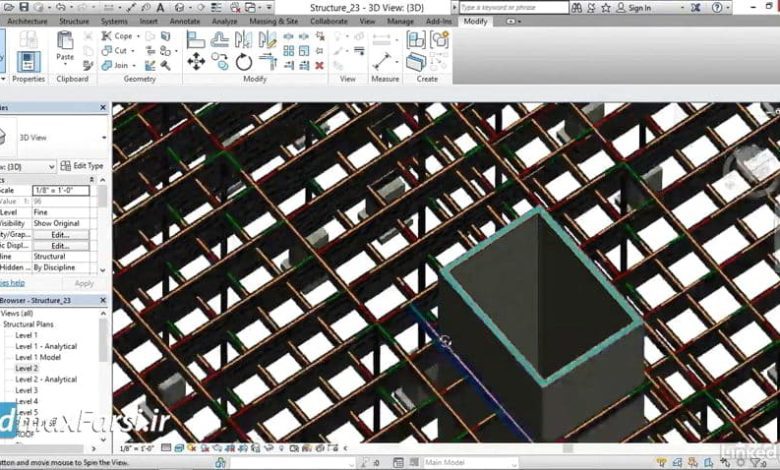Open the Annotate ribbon tab
Image resolution: width=780 pixels, height=470 pixels.
click(185, 21)
